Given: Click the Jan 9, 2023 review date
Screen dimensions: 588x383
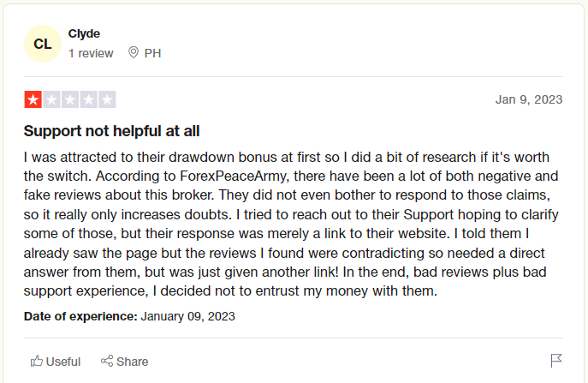Looking at the screenshot, I should pyautogui.click(x=529, y=99).
